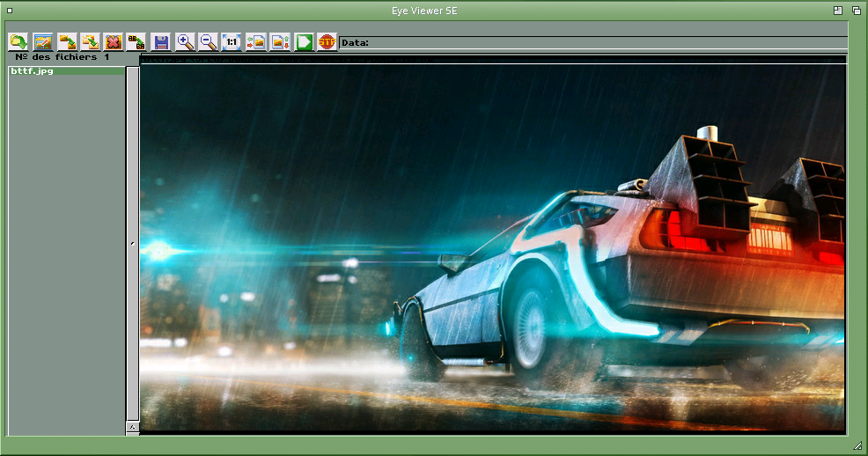This screenshot has width=868, height=456.
Task: Stop the slideshow with the red STP icon
Action: 327,42
